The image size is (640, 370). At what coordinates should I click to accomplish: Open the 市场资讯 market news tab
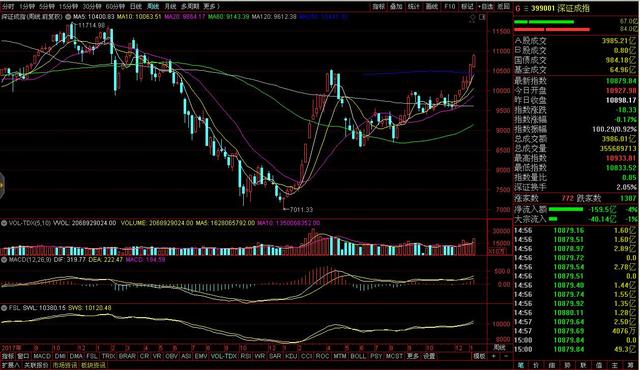[x=64, y=365]
